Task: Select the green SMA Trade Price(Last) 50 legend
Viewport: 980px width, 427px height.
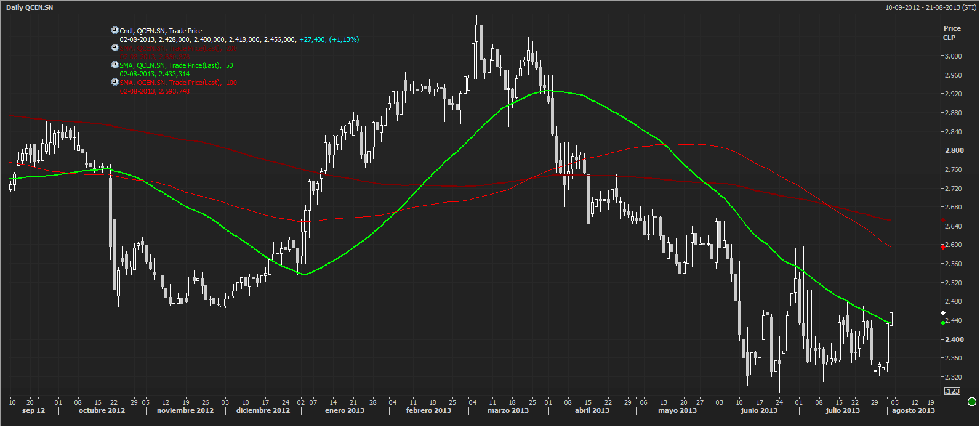Action: [176, 65]
